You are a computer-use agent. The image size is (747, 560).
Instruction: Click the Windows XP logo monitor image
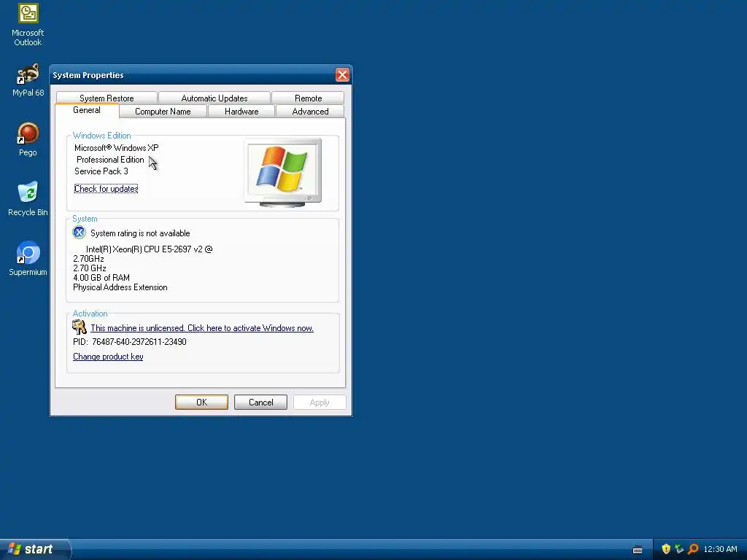coord(283,172)
